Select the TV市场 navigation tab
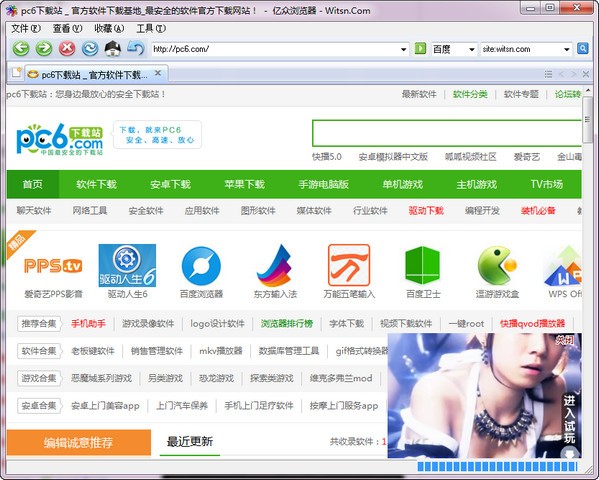 (547, 184)
